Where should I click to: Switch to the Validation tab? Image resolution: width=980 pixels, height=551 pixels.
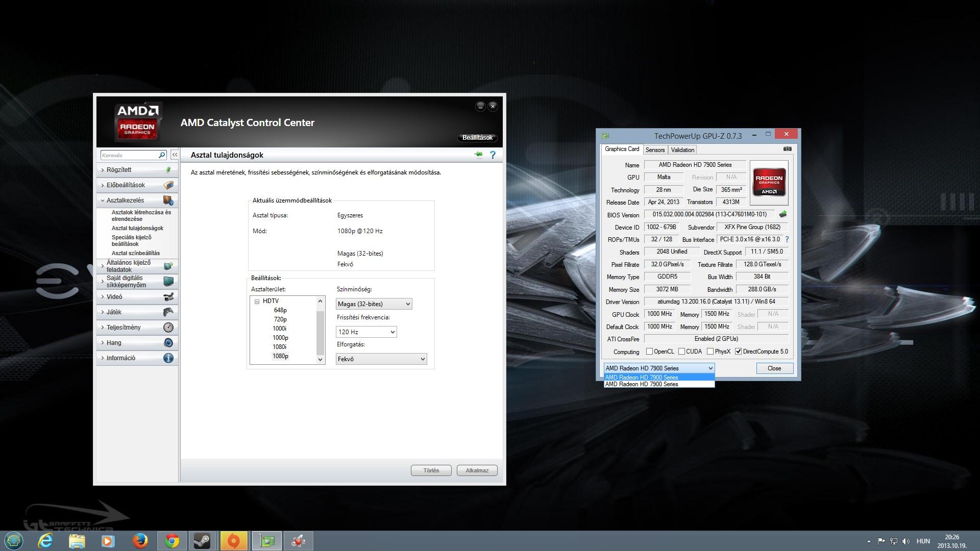click(682, 150)
